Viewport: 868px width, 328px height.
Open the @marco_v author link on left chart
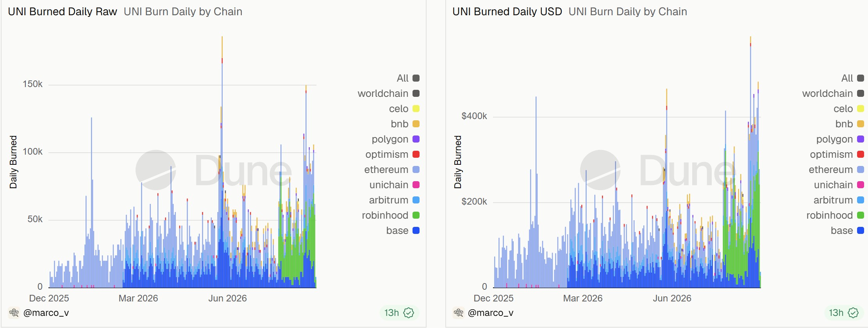click(46, 313)
